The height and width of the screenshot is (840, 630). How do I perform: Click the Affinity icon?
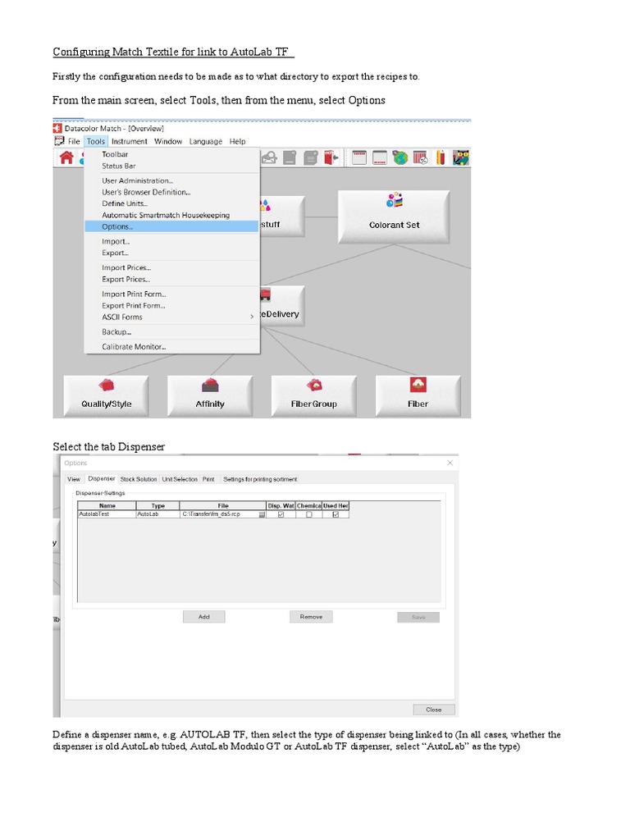pyautogui.click(x=210, y=386)
